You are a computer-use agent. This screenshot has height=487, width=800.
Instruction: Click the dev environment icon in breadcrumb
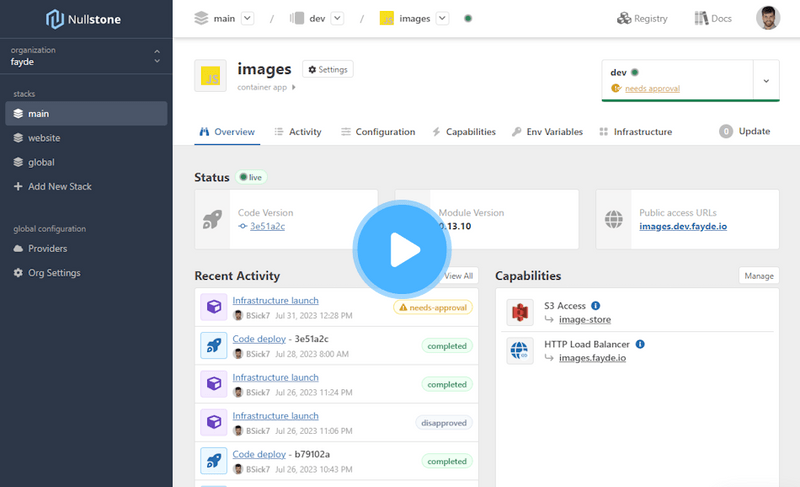296,18
